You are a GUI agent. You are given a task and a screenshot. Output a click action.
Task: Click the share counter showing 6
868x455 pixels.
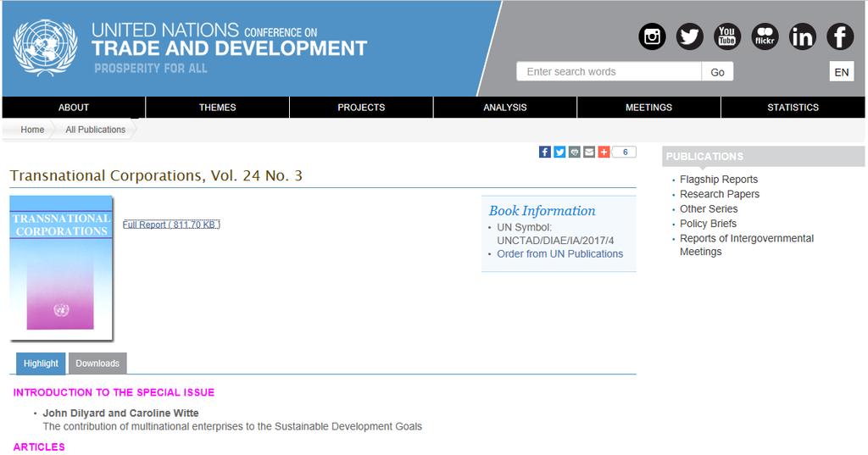625,152
